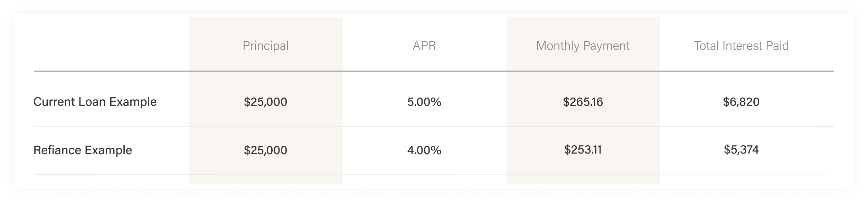The height and width of the screenshot is (202, 868).
Task: Click the $265.16 monthly payment value
Action: pyautogui.click(x=583, y=102)
